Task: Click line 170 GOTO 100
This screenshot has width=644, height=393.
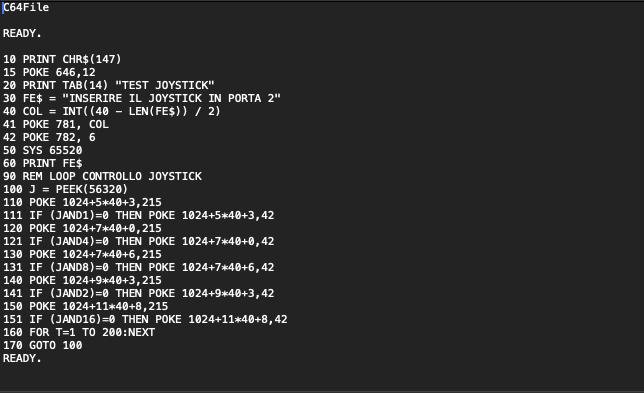Action: (43, 345)
